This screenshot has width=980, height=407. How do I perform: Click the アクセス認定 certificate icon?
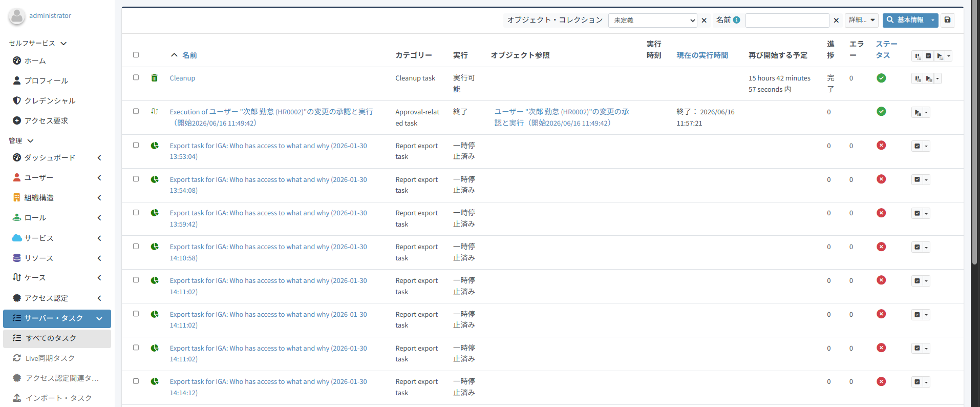click(17, 298)
